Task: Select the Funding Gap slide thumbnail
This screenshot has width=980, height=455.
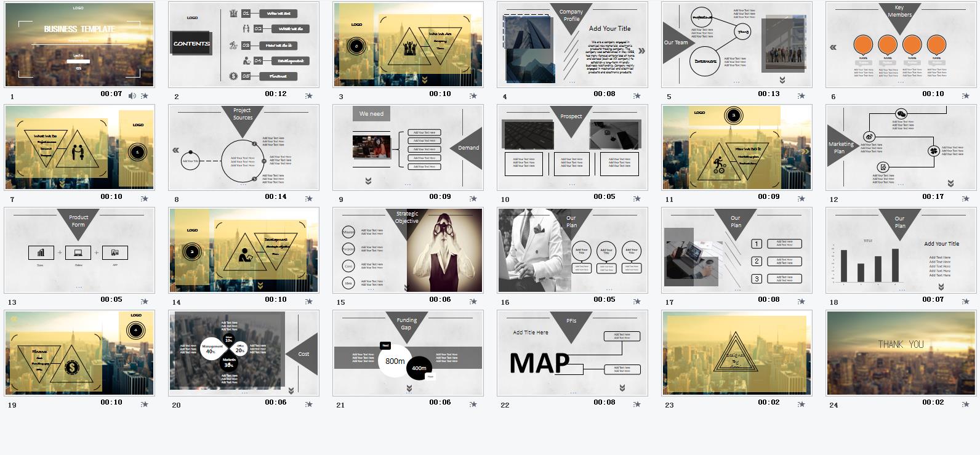Action: click(x=408, y=353)
